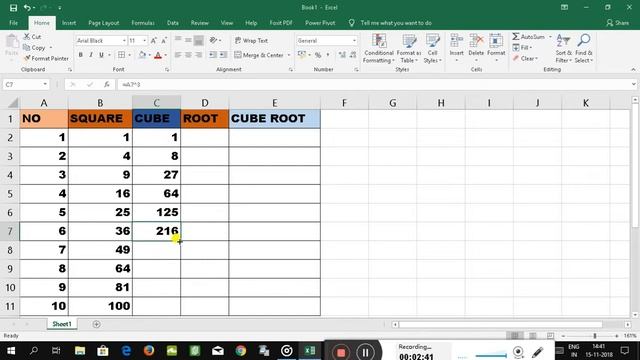
Task: Open Font dialog launcher in Font group
Action: 167,70
